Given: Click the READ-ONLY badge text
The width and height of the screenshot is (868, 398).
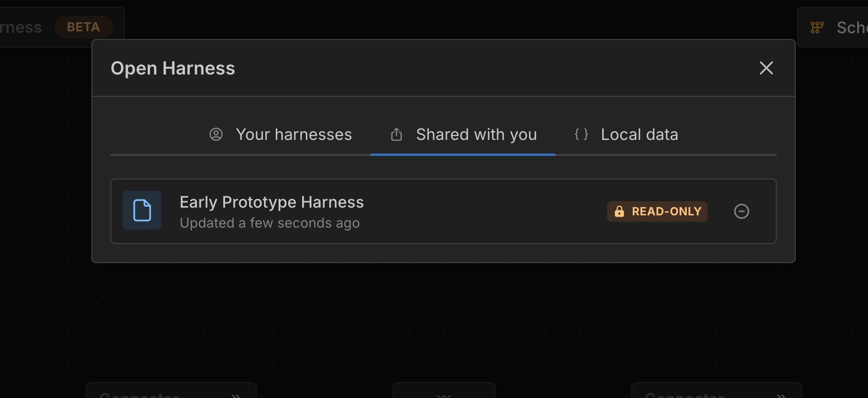Looking at the screenshot, I should pyautogui.click(x=666, y=212).
